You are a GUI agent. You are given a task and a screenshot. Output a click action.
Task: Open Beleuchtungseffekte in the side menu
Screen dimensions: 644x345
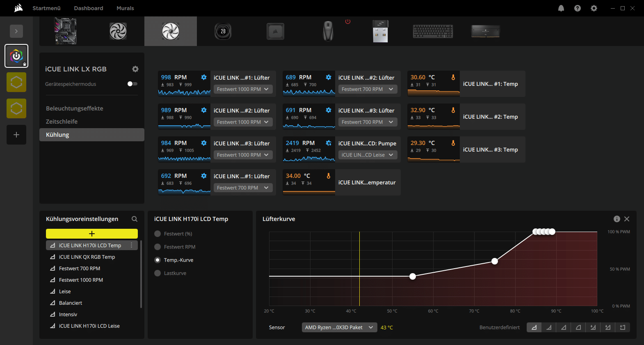[75, 108]
